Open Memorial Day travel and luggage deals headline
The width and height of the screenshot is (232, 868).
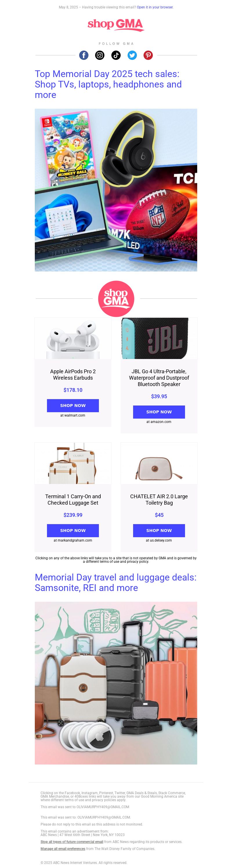[116, 582]
